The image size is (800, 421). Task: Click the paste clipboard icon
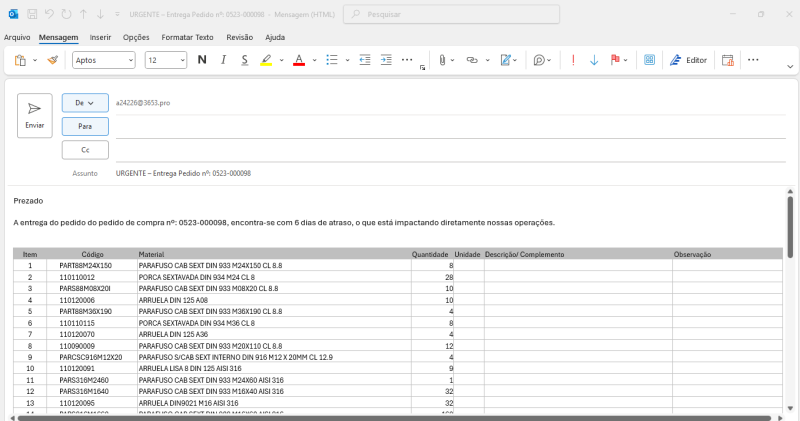click(x=21, y=60)
